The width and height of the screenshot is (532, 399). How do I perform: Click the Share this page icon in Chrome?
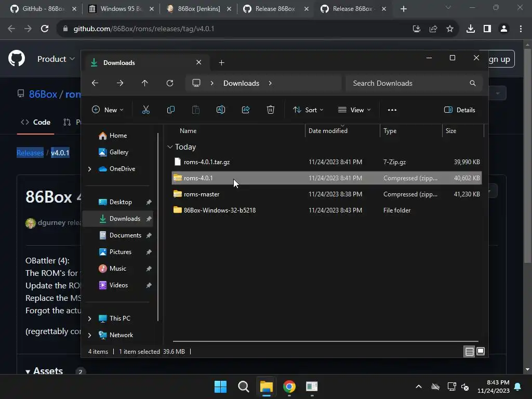[433, 29]
